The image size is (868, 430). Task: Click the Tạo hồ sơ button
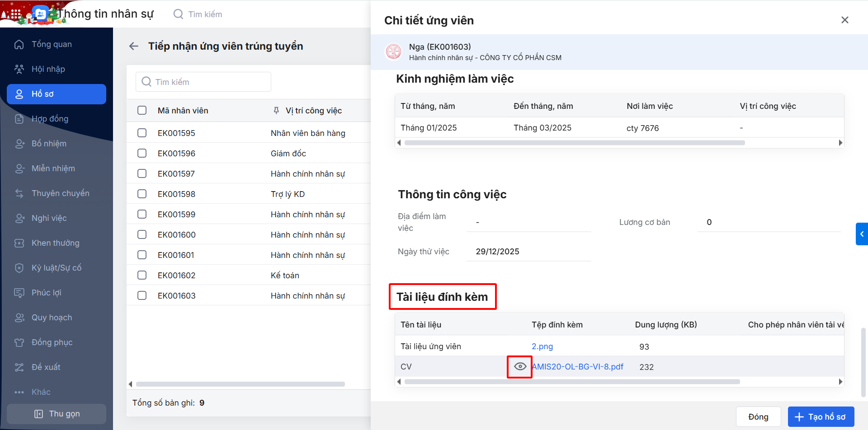click(x=821, y=416)
